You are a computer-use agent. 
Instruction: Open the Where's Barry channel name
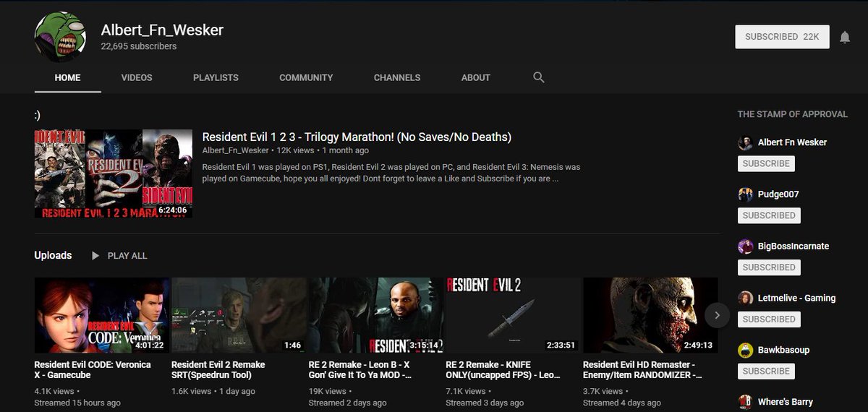coord(786,402)
